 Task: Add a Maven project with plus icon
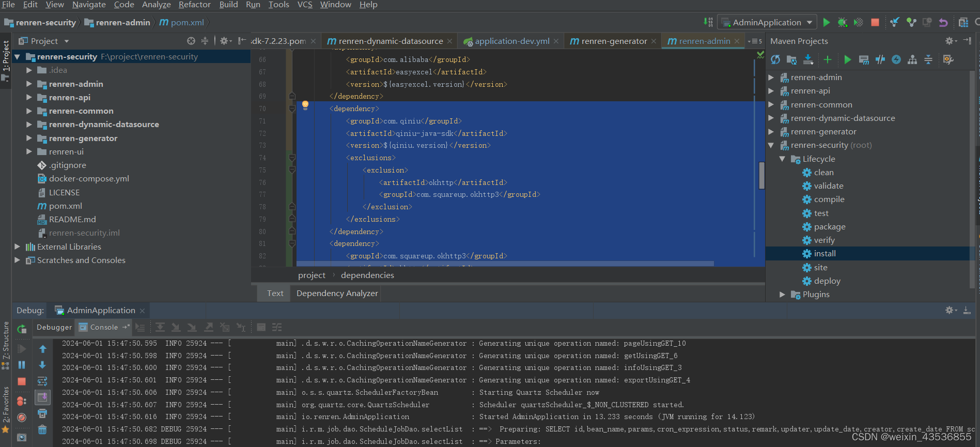point(828,59)
